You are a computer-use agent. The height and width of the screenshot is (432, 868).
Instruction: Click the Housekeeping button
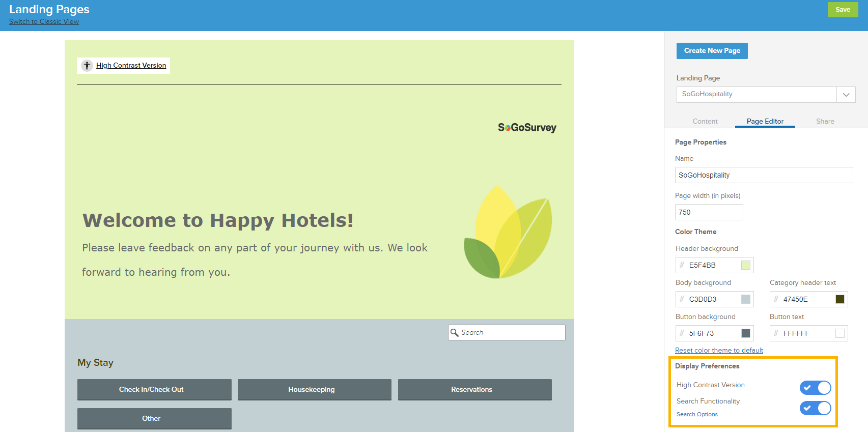click(315, 389)
